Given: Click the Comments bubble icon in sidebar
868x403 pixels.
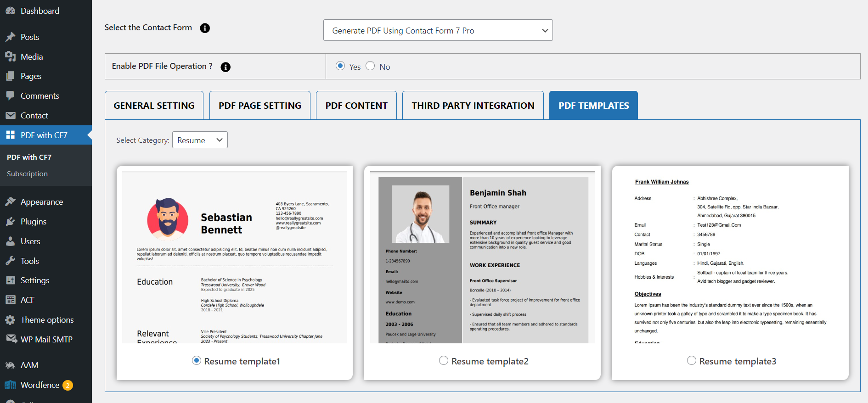Looking at the screenshot, I should (10, 95).
